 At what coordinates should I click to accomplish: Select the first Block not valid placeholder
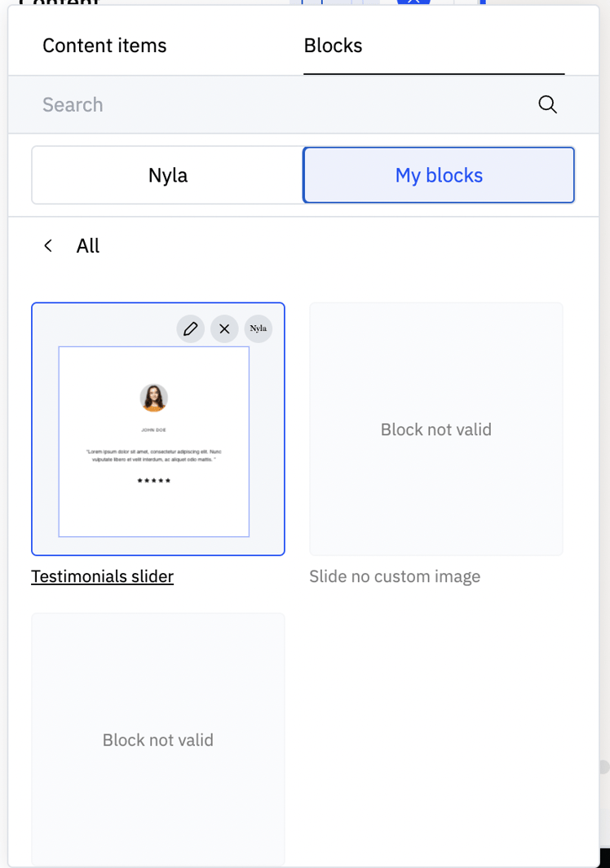tap(435, 429)
